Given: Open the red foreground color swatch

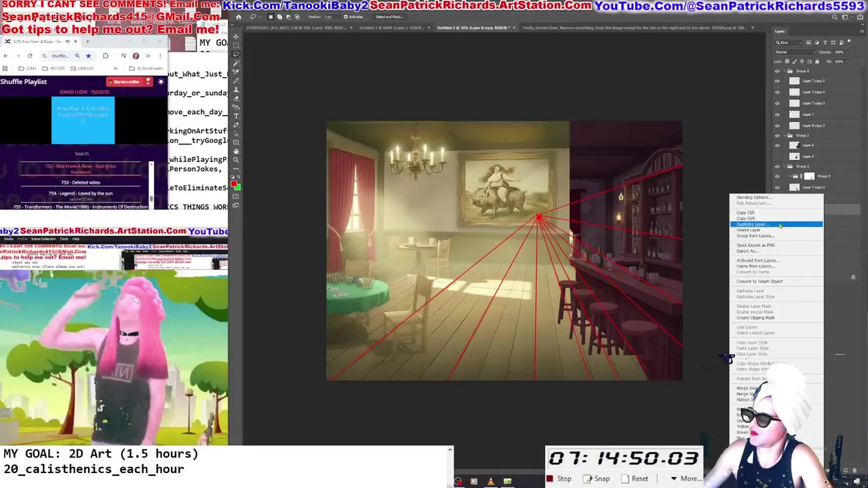Looking at the screenshot, I should click(x=234, y=184).
